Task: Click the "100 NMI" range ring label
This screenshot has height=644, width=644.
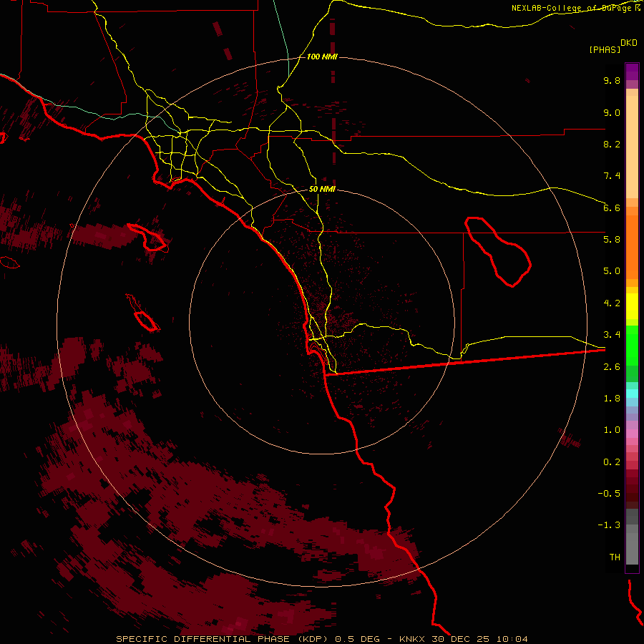Action: [322, 57]
